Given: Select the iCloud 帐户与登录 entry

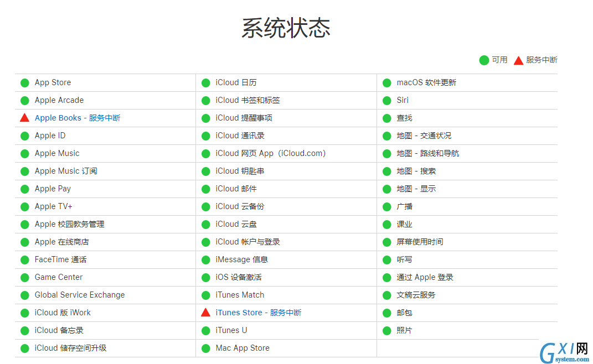Looking at the screenshot, I should 247,242.
